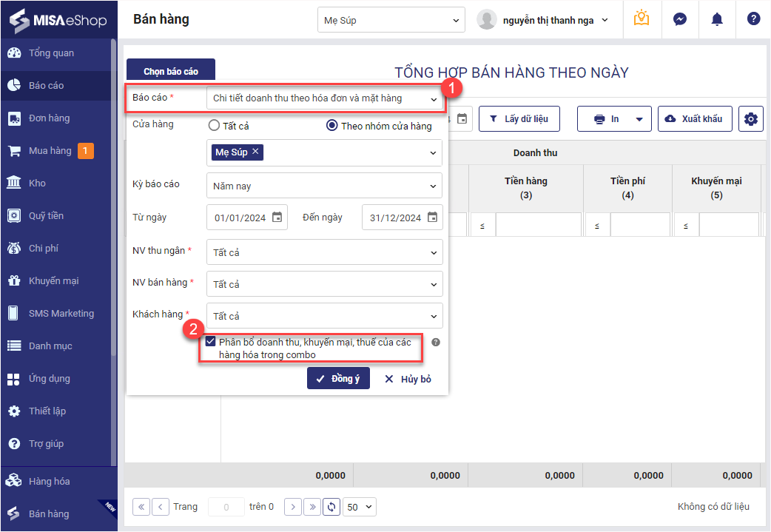Open Ứng dụng apps grid icon
This screenshot has height=532, width=771.
click(x=14, y=379)
